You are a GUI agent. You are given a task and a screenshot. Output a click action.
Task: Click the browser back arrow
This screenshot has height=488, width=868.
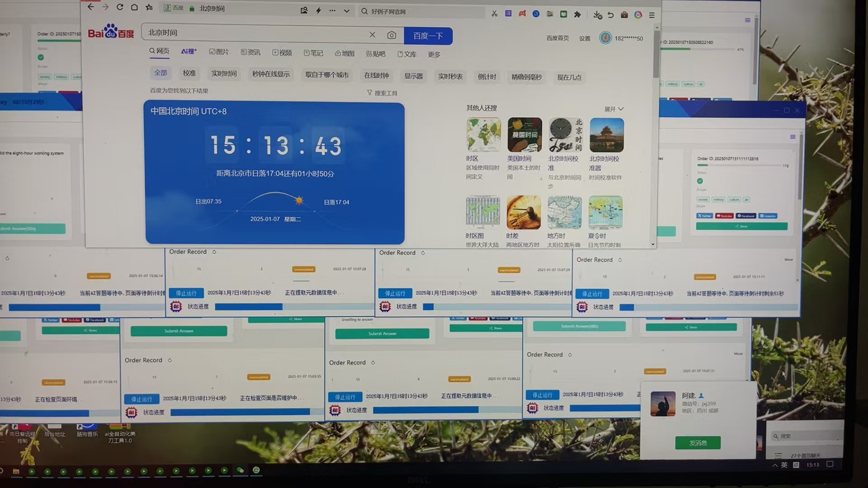pyautogui.click(x=91, y=7)
